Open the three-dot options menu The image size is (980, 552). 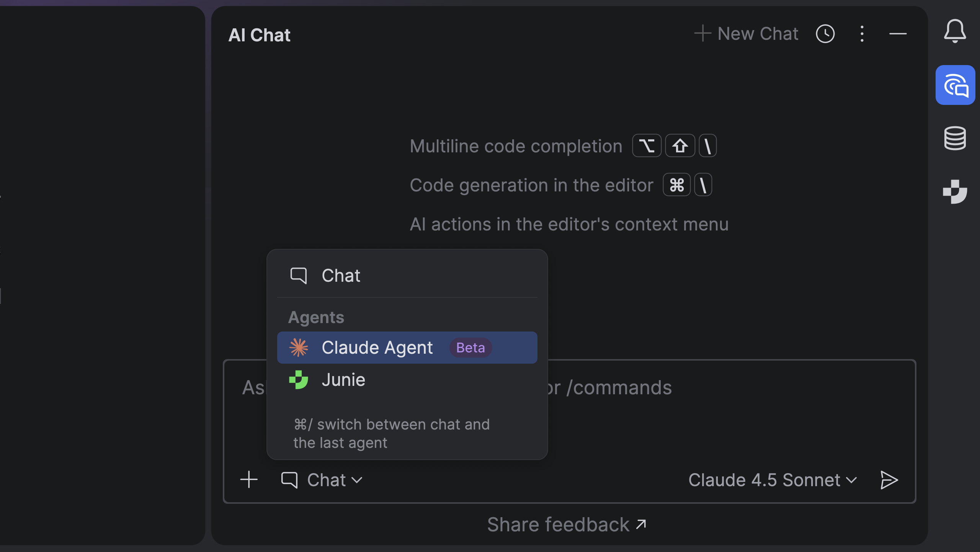click(x=862, y=34)
